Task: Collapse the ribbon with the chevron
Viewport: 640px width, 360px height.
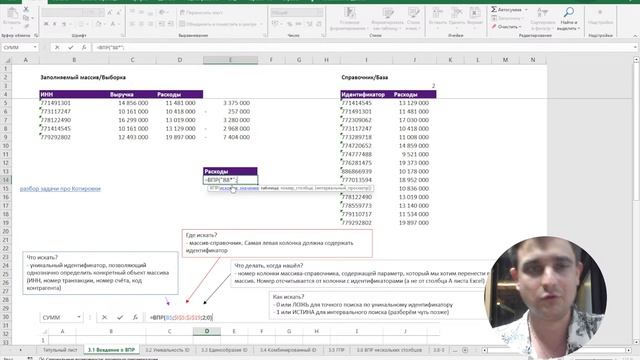Action: pyautogui.click(x=635, y=36)
